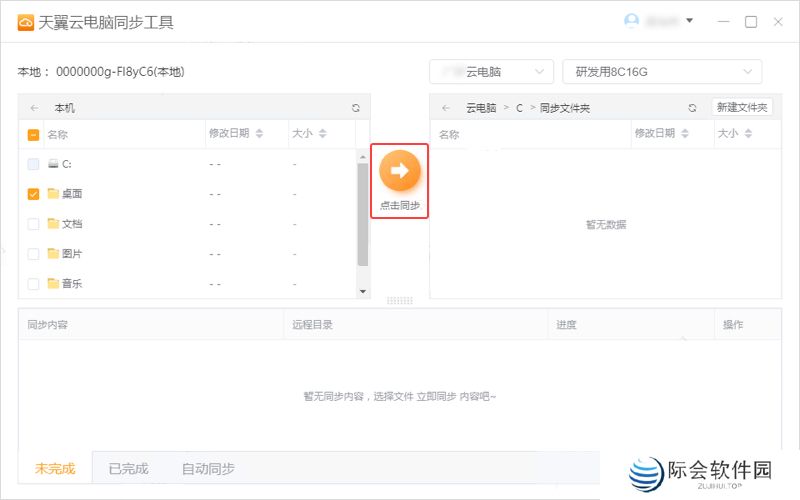Screen dimensions: 800x500
Task: Click the 名称 column header in local panel
Action: [58, 134]
